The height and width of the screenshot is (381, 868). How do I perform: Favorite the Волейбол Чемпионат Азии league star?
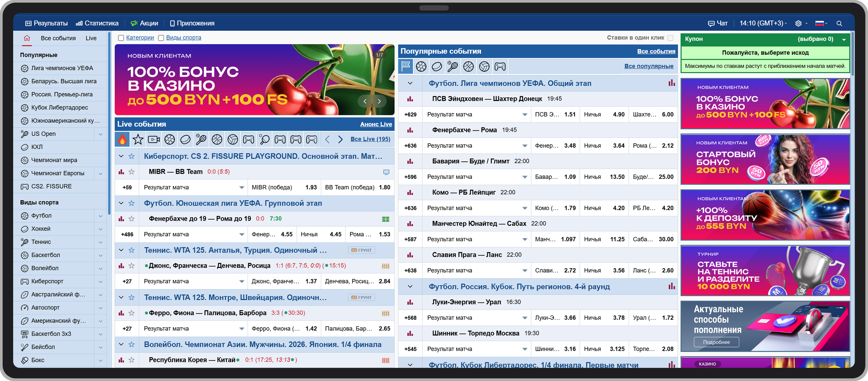(131, 344)
